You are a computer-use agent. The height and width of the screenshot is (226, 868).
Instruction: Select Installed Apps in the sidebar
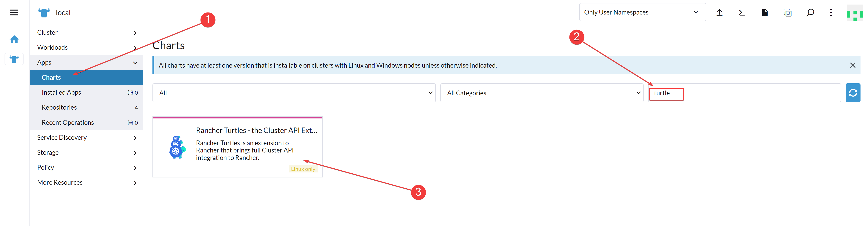coord(86,92)
